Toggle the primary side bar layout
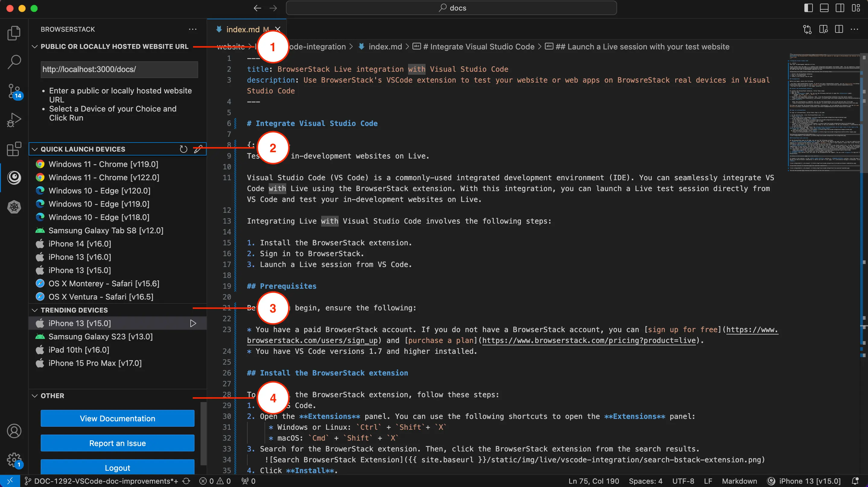The image size is (868, 487). point(808,8)
